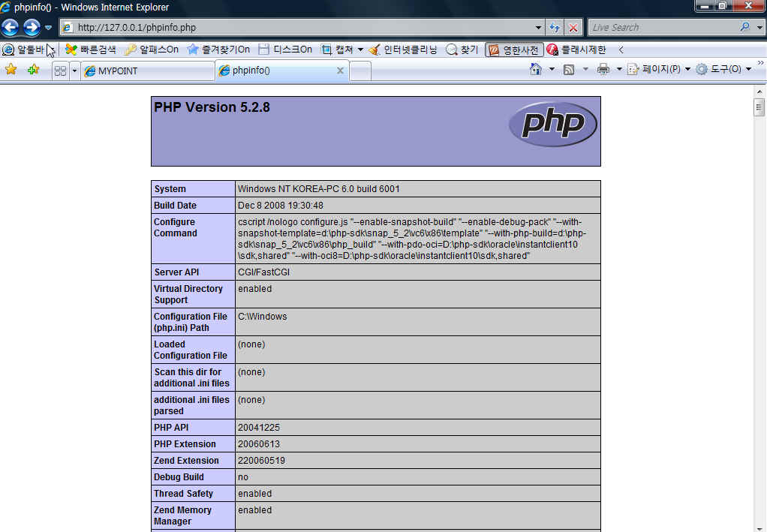Select the 'PHP Version 5.2.8' heading text

212,107
